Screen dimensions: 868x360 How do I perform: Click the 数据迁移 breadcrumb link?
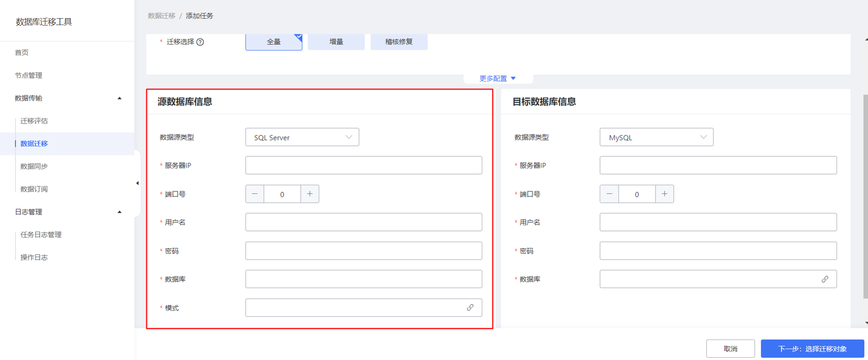point(161,15)
